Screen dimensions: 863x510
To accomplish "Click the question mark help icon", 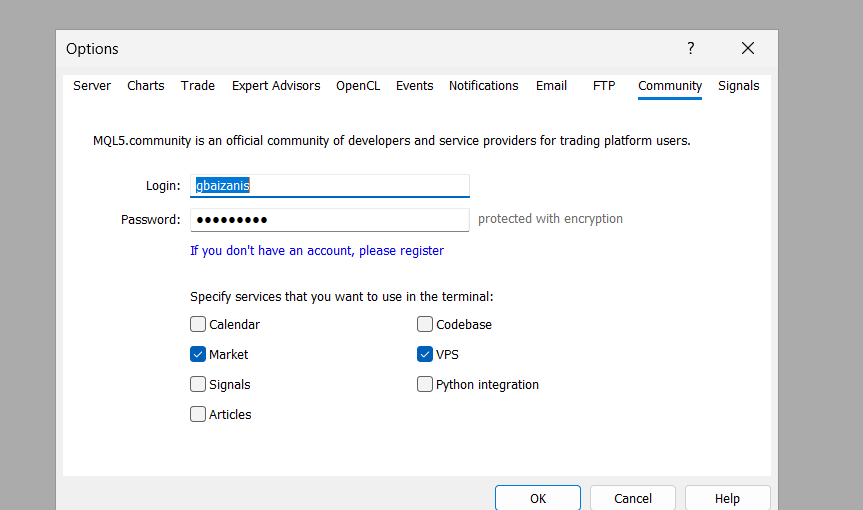I will coord(690,48).
